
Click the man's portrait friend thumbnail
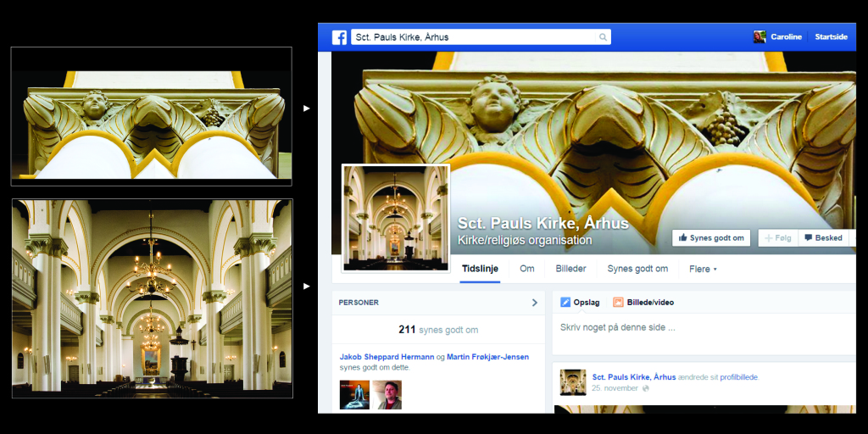[x=387, y=395]
